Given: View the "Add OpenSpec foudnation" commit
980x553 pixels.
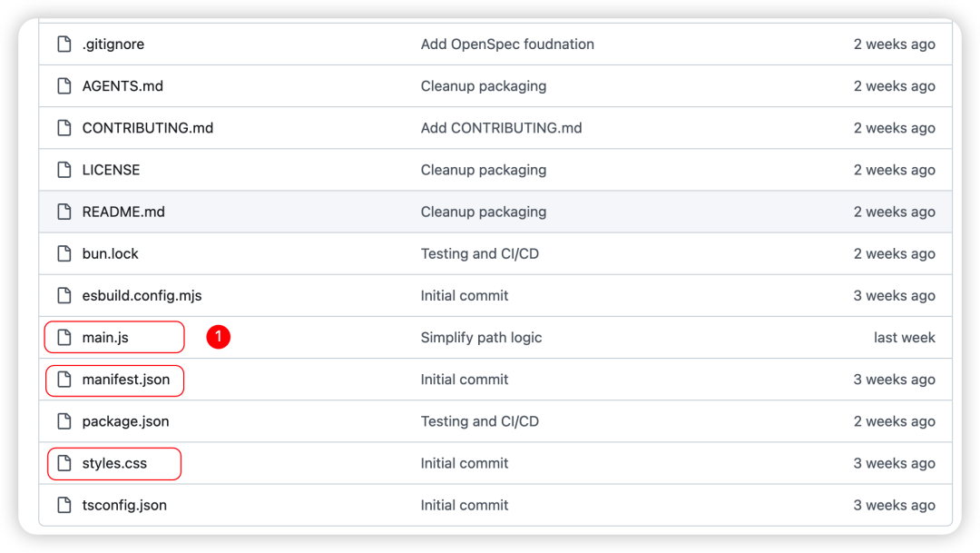Looking at the screenshot, I should pos(507,44).
